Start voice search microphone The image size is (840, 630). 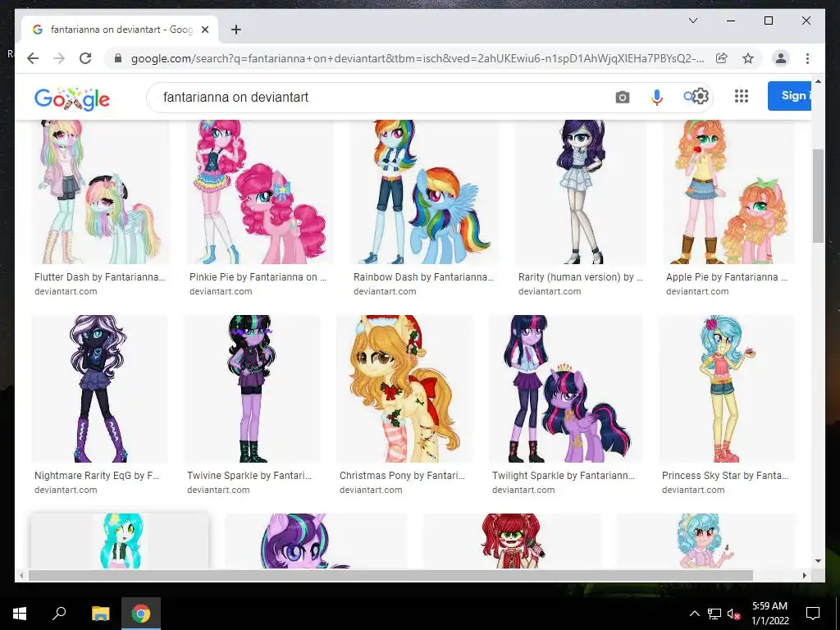point(657,97)
